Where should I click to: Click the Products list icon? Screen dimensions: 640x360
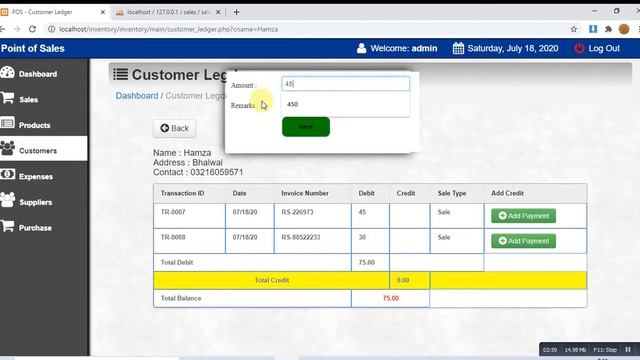(x=7, y=123)
